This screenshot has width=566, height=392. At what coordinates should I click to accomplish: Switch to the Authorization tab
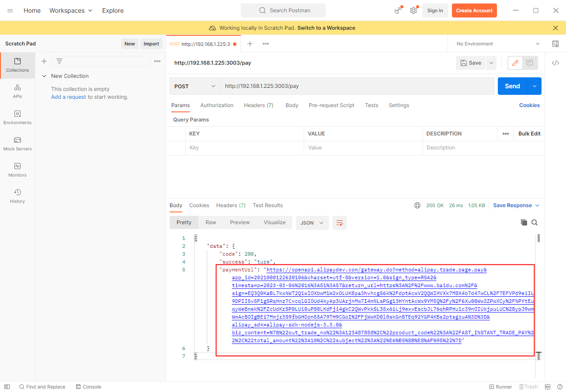[x=217, y=105]
